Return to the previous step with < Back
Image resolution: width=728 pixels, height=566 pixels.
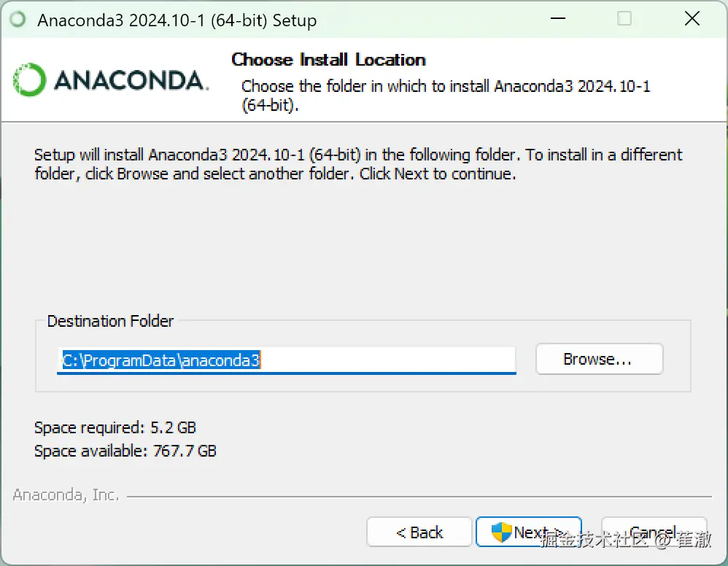(x=419, y=532)
